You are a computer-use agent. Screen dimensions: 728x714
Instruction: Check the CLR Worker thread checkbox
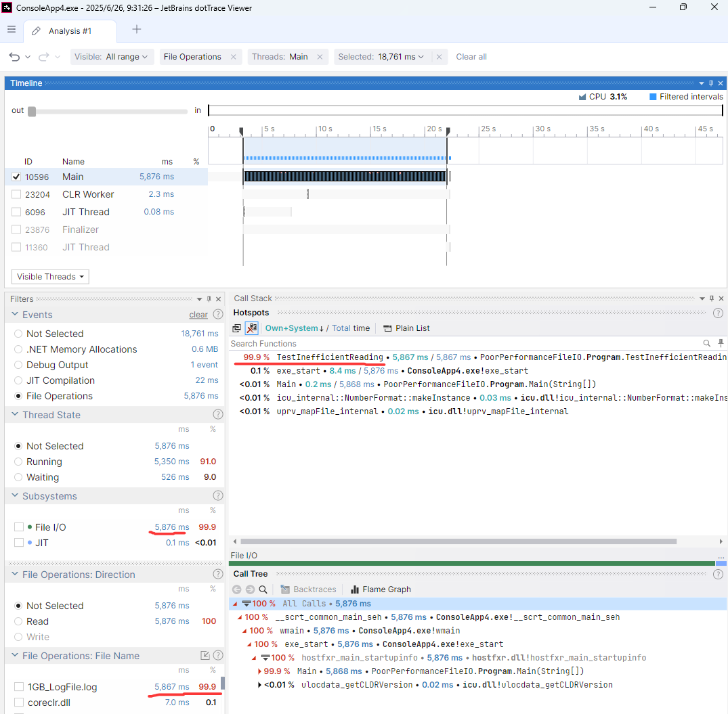pos(16,194)
